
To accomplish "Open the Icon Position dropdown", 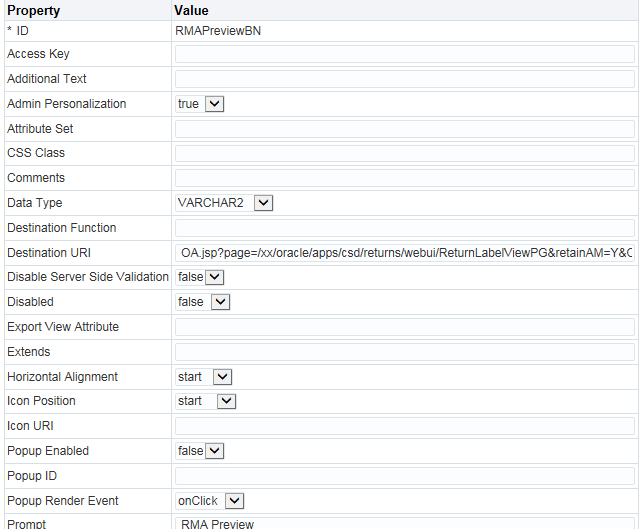I will [205, 401].
